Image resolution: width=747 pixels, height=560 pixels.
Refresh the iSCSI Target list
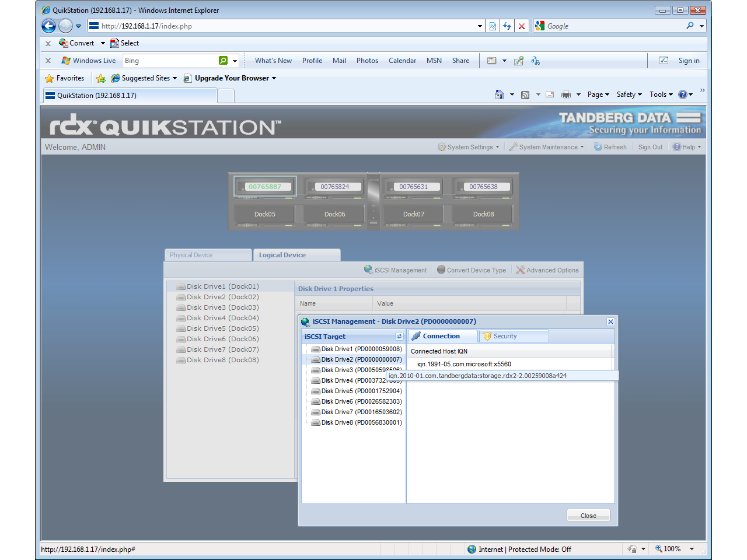[x=399, y=337]
